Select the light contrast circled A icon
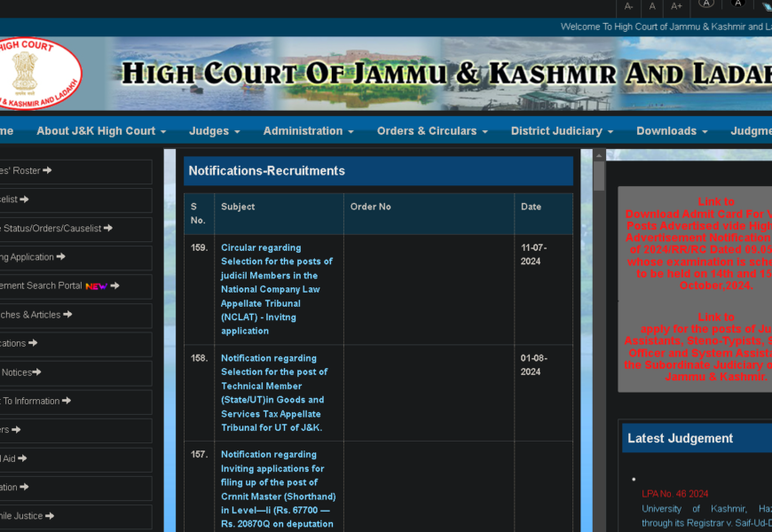 705,4
